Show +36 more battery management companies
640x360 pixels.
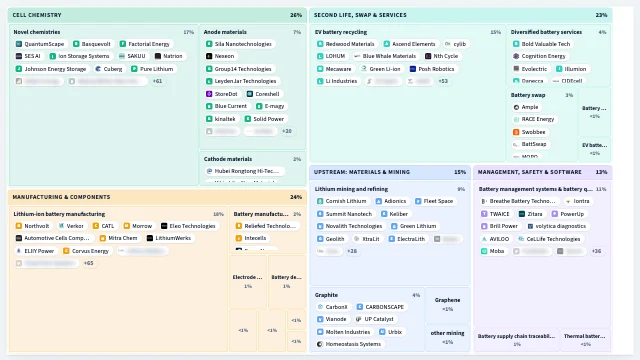tap(596, 251)
